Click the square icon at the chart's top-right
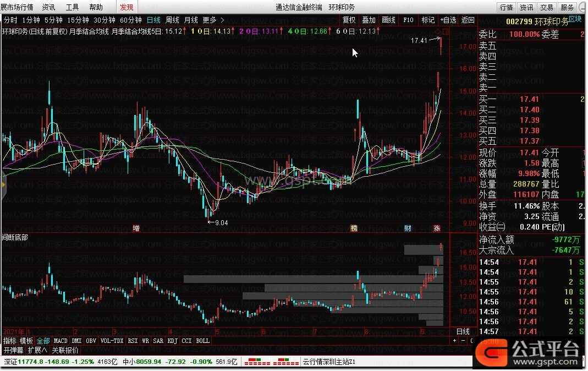Screen dimensions: 588x371 coord(445,31)
